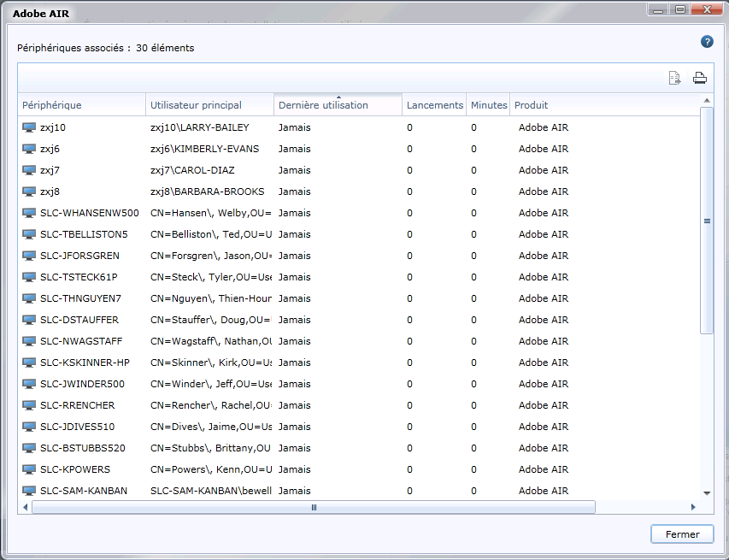
Task: Click computer icon for SLC-THNGUYEN7
Action: pos(29,298)
